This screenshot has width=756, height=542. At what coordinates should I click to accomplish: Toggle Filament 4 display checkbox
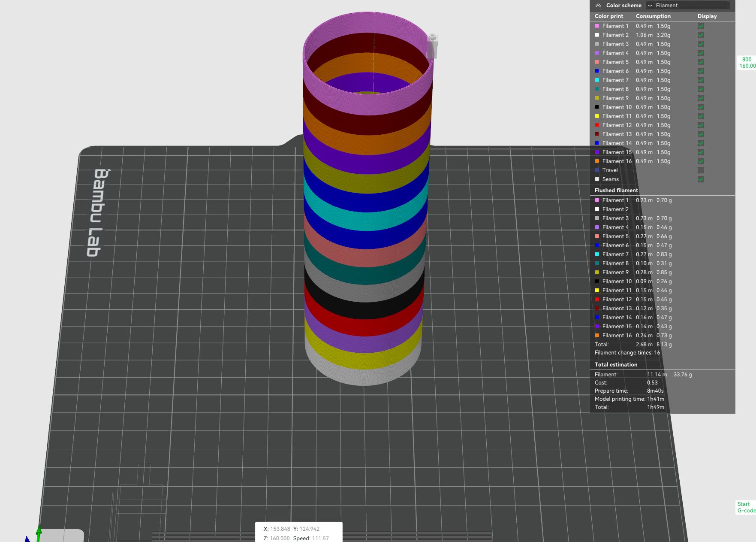[x=701, y=53]
